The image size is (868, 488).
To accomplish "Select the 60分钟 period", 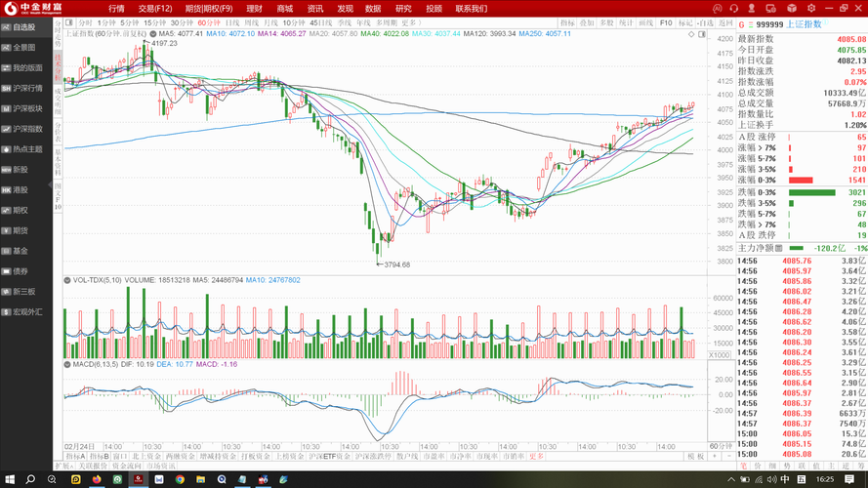I will 209,22.
